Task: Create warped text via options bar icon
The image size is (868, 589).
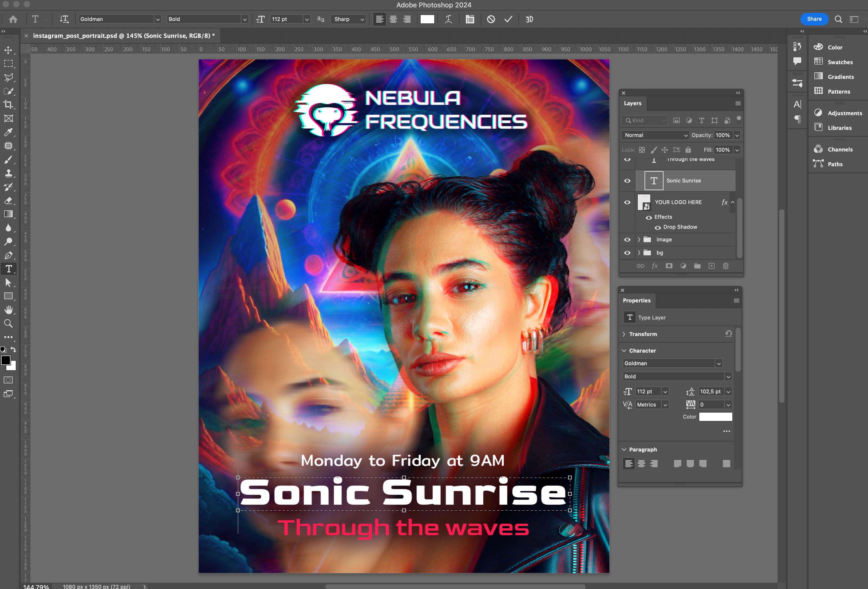Action: [448, 19]
